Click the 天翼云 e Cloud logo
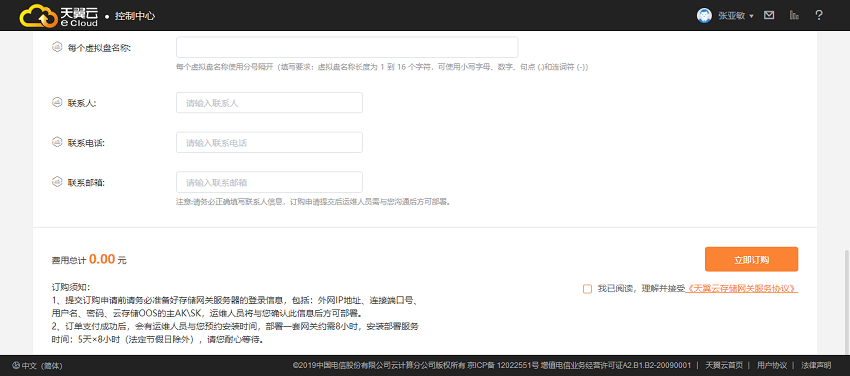850x376 pixels. click(x=59, y=16)
